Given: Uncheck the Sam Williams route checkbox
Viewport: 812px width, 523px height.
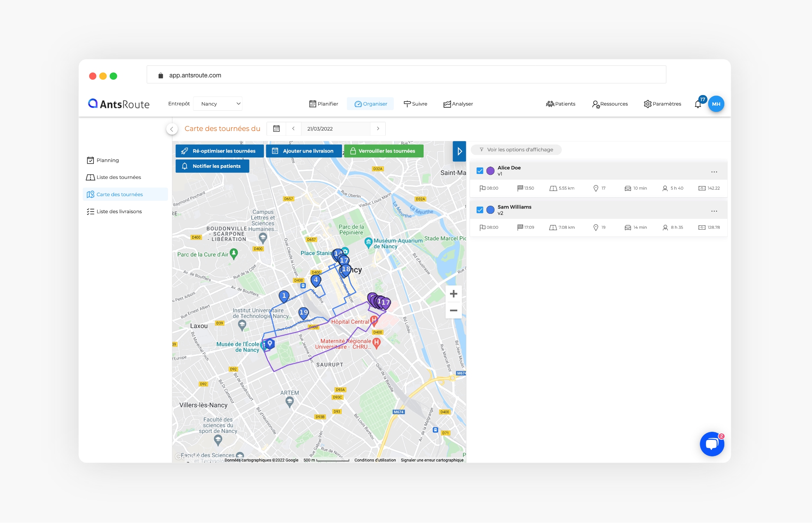Looking at the screenshot, I should 480,210.
